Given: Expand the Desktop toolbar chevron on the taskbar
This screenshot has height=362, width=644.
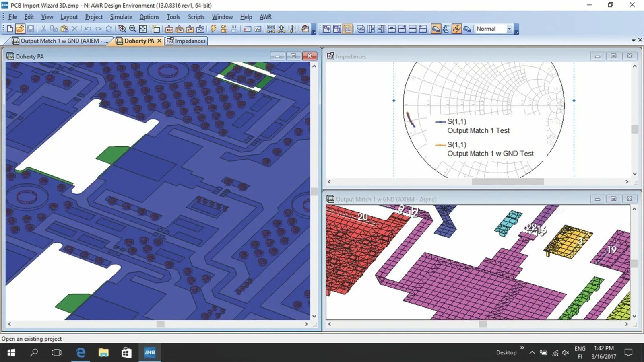Looking at the screenshot, I should (522, 348).
